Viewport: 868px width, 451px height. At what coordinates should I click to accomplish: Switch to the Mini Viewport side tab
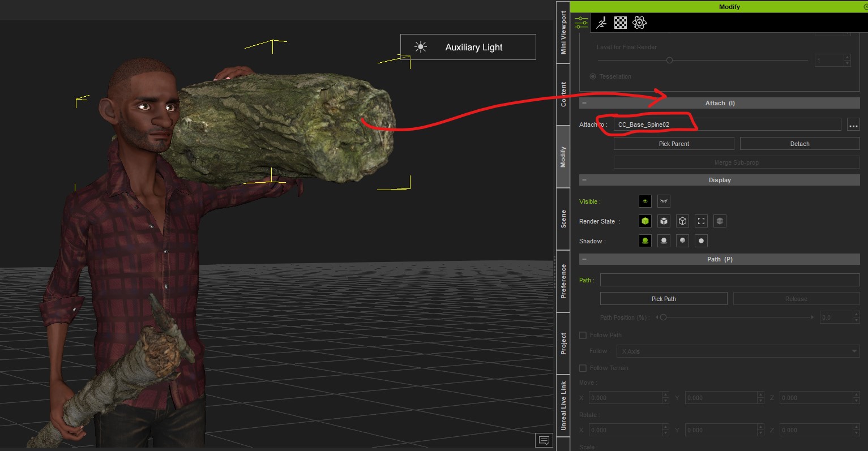coord(563,32)
